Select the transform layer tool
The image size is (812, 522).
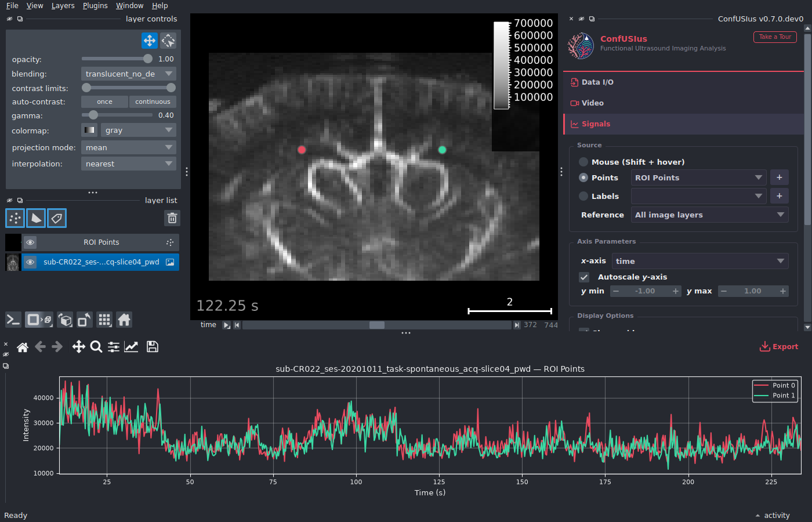(168, 41)
